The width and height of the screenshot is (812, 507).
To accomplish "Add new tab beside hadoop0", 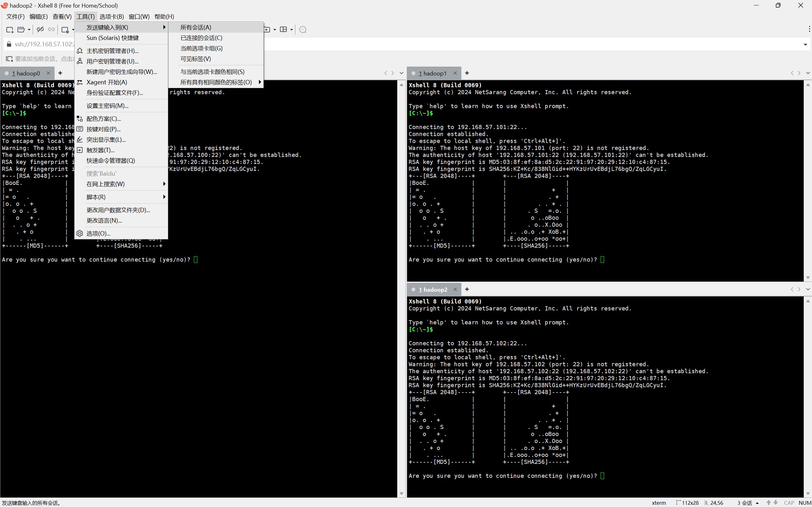I will pyautogui.click(x=60, y=73).
